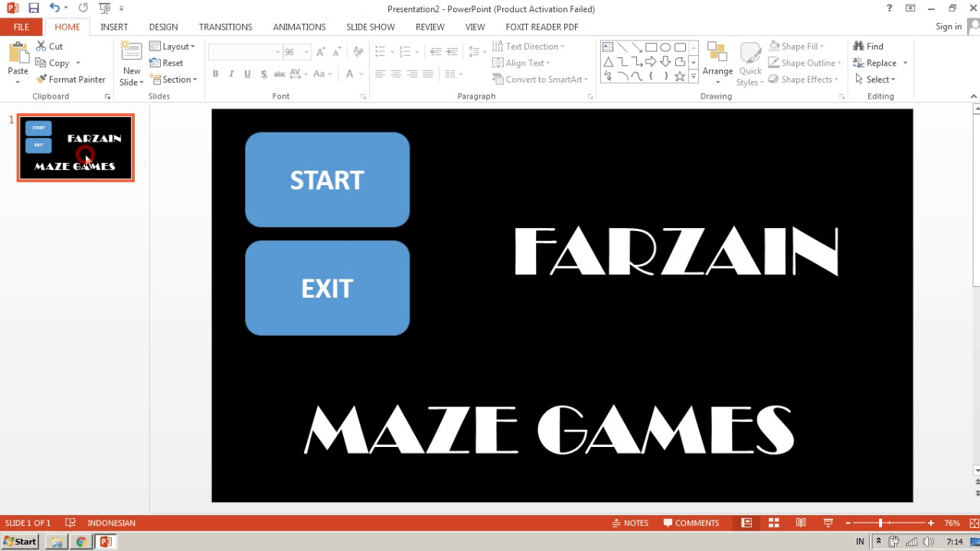Viewport: 980px width, 551px height.
Task: Toggle underline formatting
Action: (x=247, y=74)
